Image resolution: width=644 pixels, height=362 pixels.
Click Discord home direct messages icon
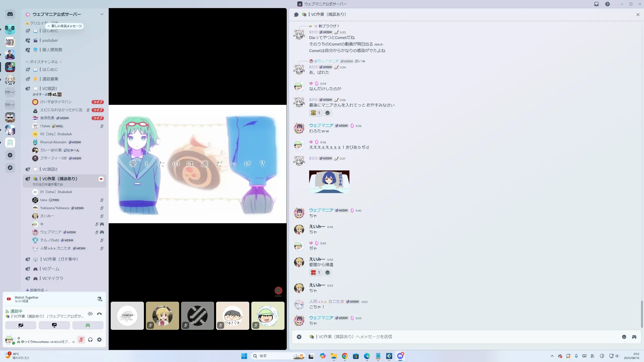coord(10,14)
